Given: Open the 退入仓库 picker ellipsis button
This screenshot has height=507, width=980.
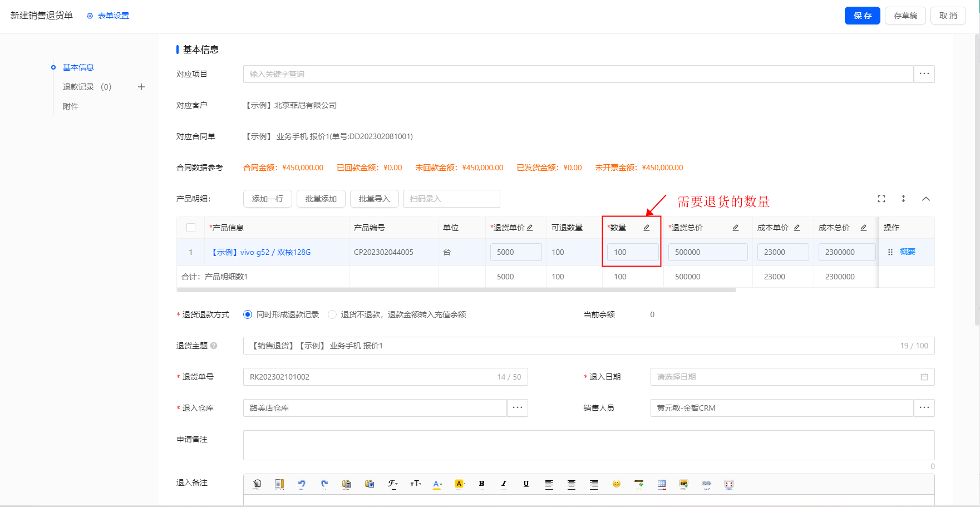Looking at the screenshot, I should point(518,408).
